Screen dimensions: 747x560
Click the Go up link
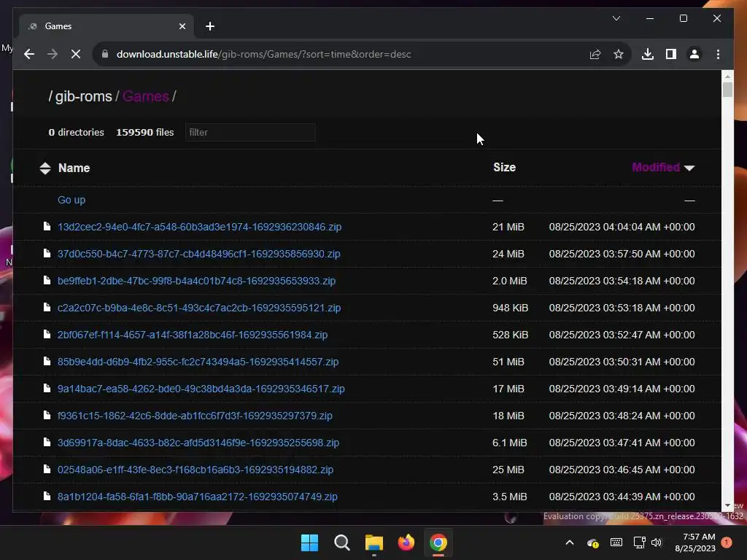click(71, 200)
